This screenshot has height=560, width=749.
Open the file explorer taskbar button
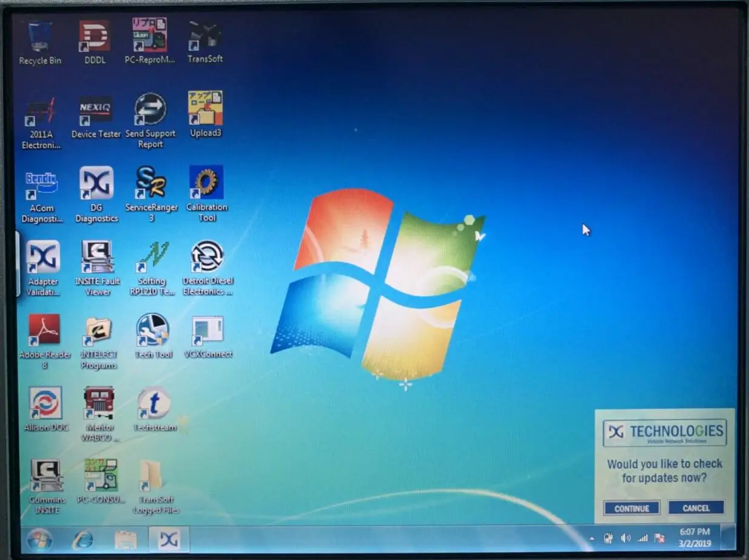click(126, 539)
